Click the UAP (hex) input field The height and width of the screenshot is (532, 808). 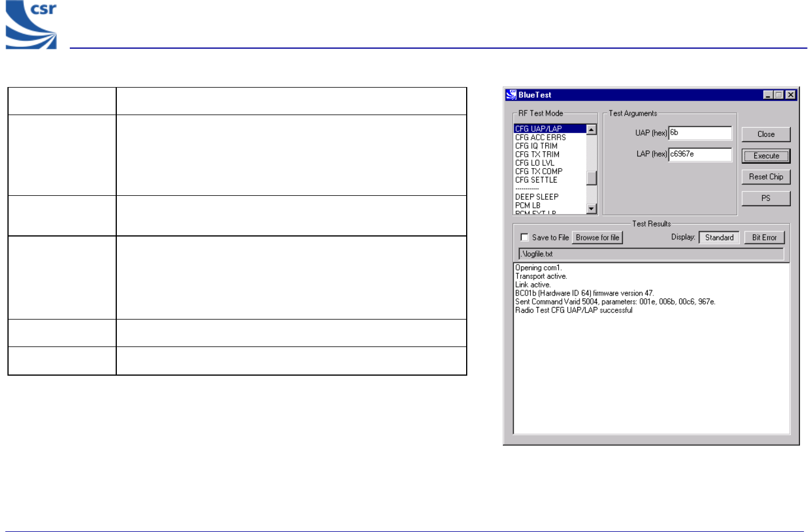coord(700,133)
